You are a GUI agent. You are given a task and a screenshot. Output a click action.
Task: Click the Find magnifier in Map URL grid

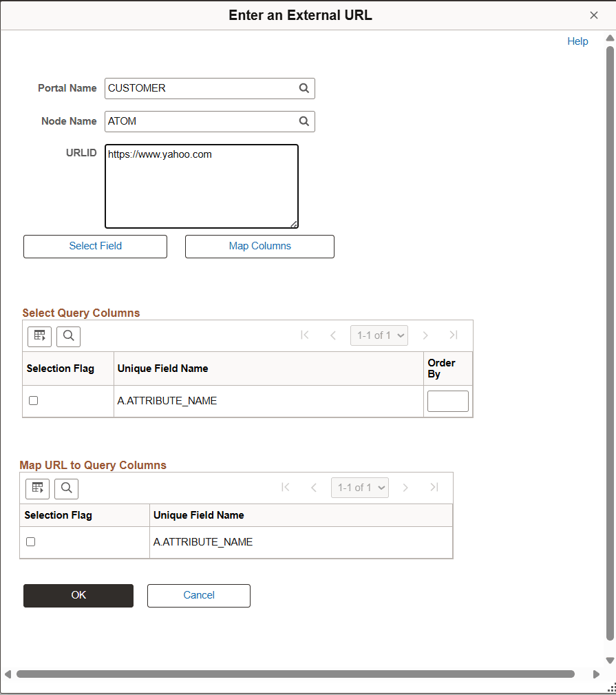pos(66,488)
